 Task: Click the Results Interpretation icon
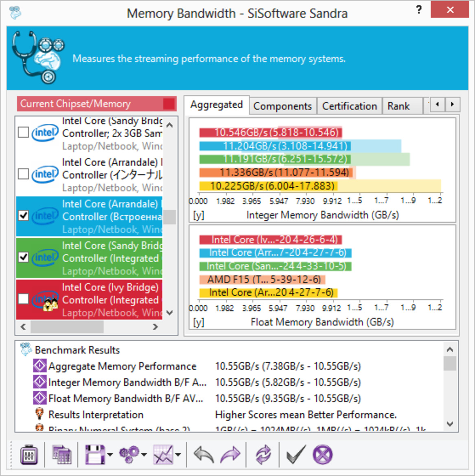coord(39,414)
